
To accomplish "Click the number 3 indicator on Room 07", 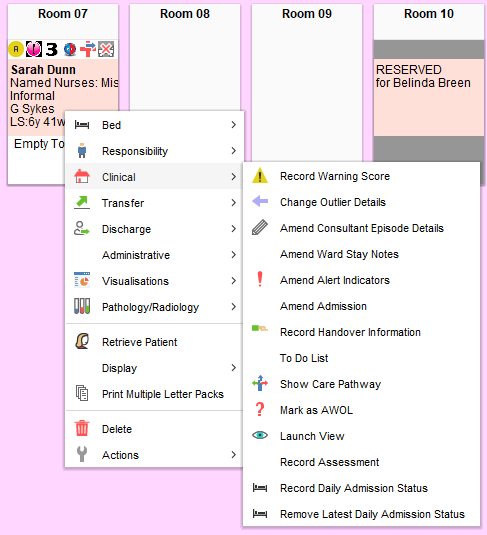I will pos(52,49).
